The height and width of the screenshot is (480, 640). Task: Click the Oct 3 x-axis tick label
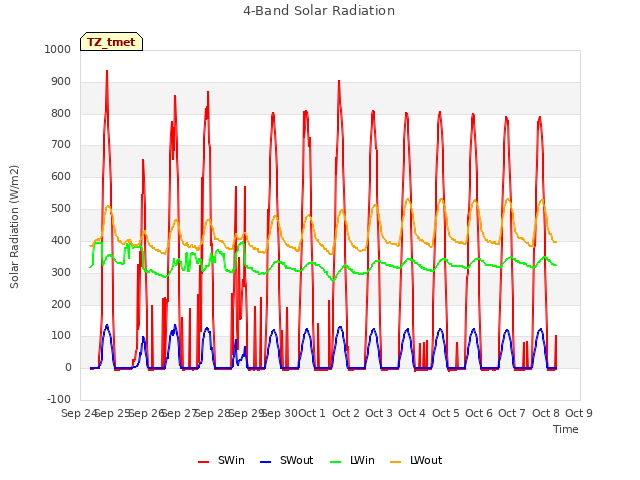coord(379,413)
